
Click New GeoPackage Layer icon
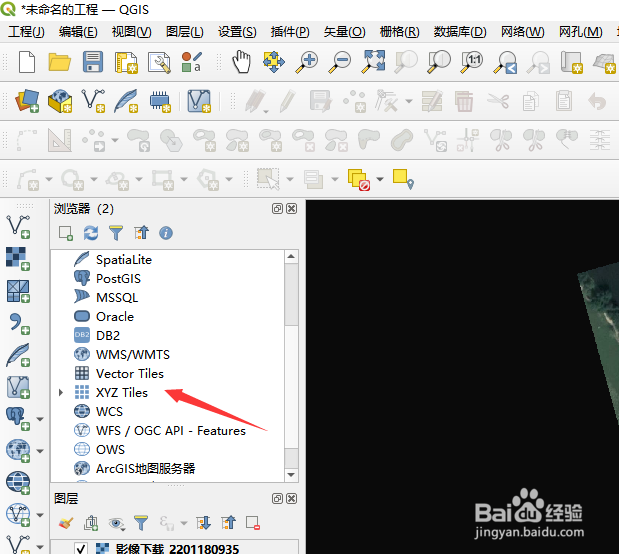click(x=60, y=101)
